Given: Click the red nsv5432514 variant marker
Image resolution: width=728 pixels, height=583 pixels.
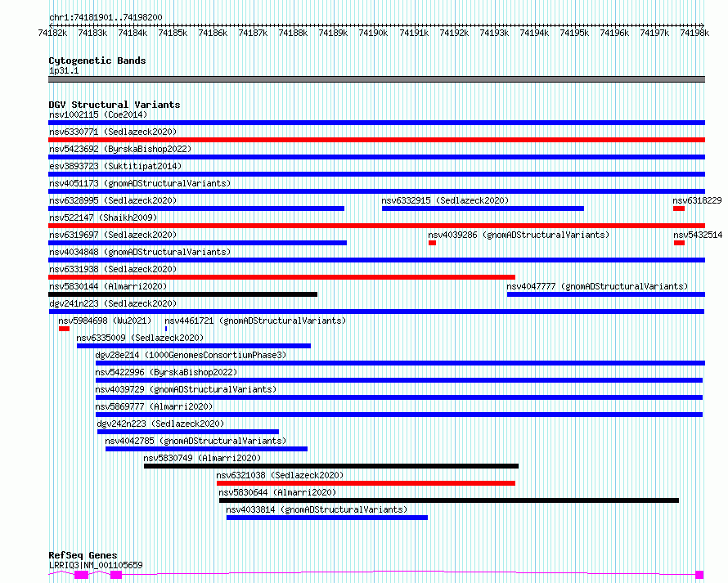Looking at the screenshot, I should click(x=679, y=243).
